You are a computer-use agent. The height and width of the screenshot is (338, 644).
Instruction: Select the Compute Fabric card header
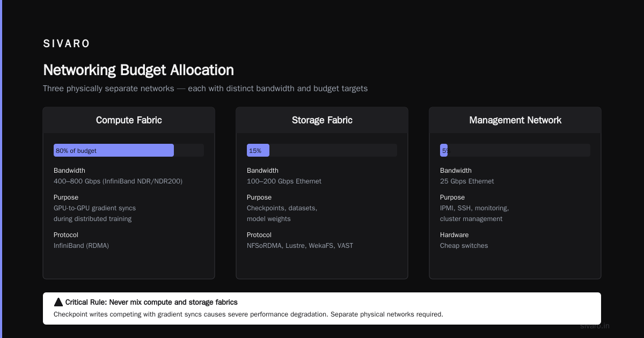[129, 120]
